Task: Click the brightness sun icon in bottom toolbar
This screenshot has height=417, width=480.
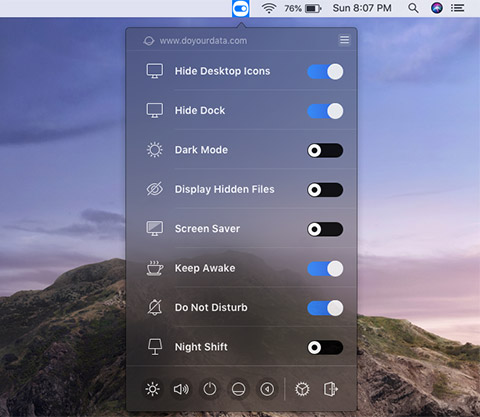Action: coord(153,389)
